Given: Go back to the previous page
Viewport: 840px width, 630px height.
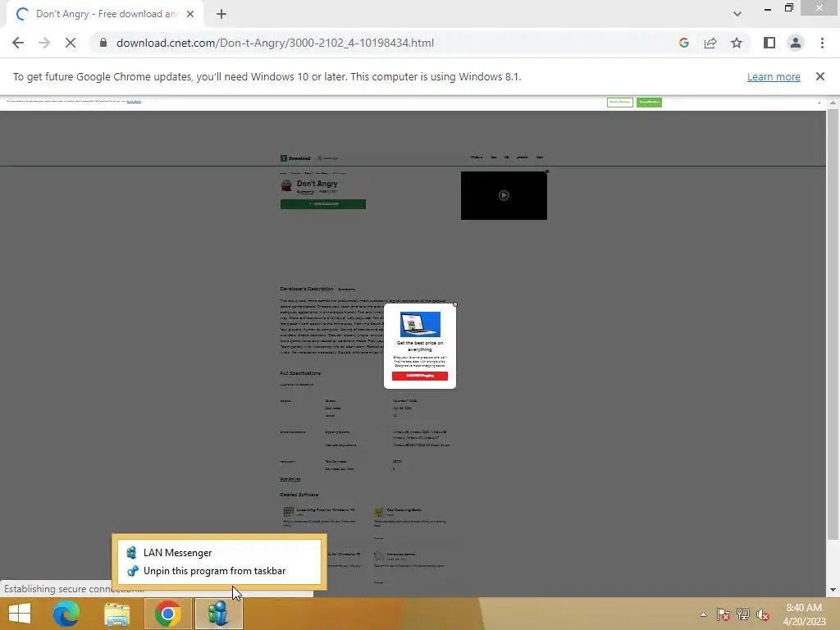Looking at the screenshot, I should coord(18,43).
